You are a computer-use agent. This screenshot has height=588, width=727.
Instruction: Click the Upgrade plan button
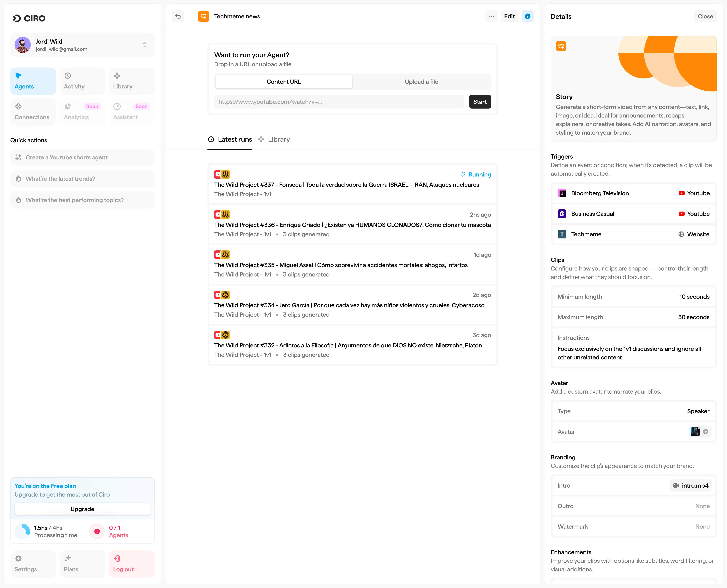tap(82, 509)
